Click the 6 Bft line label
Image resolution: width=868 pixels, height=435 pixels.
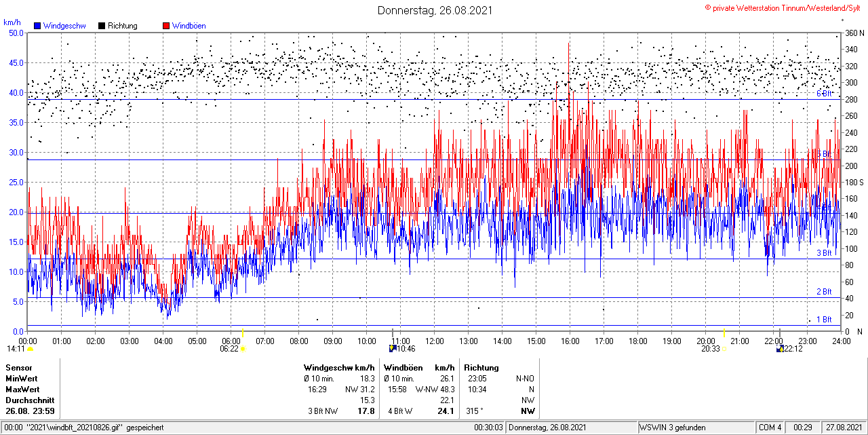823,94
